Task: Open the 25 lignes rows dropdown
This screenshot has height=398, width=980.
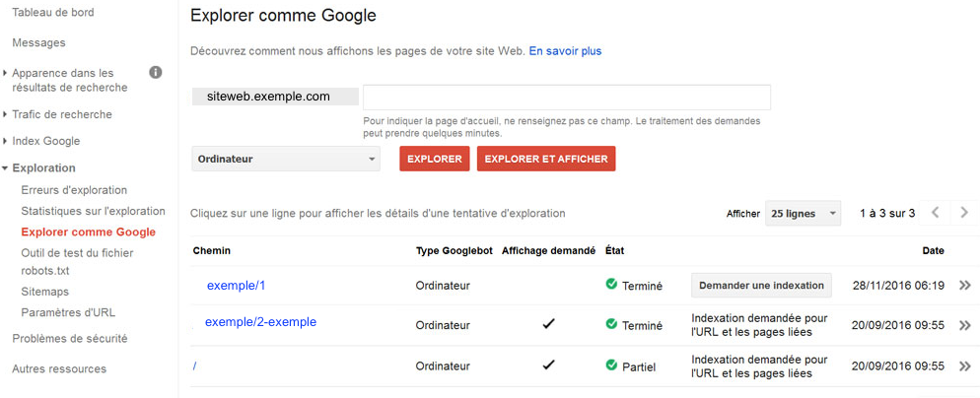Action: pos(803,214)
